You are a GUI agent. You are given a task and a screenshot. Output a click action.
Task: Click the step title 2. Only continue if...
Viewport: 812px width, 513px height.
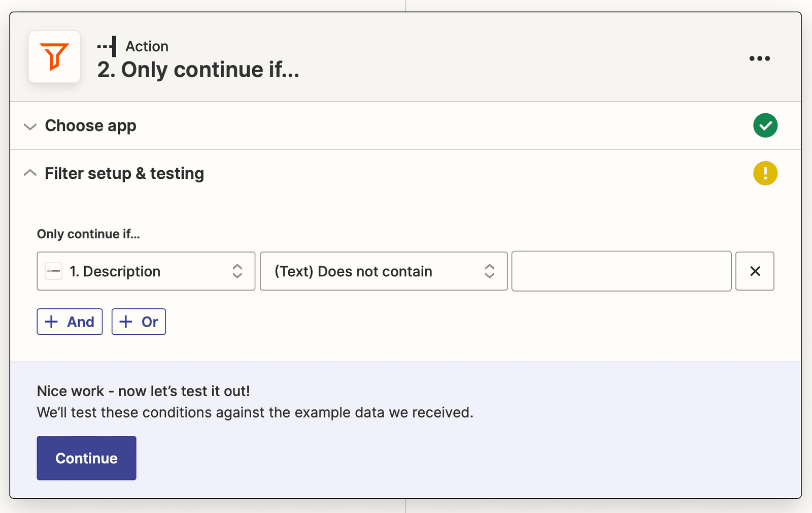198,70
